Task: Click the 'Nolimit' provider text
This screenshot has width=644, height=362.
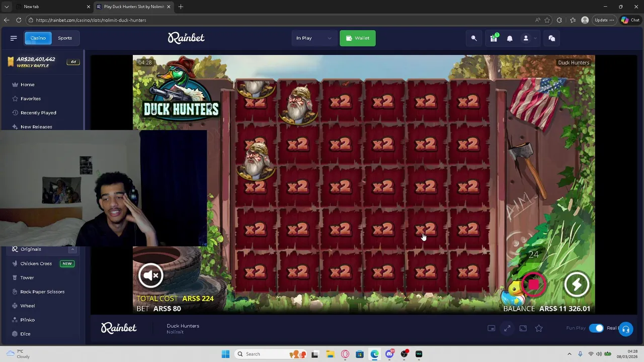Action: point(175,332)
